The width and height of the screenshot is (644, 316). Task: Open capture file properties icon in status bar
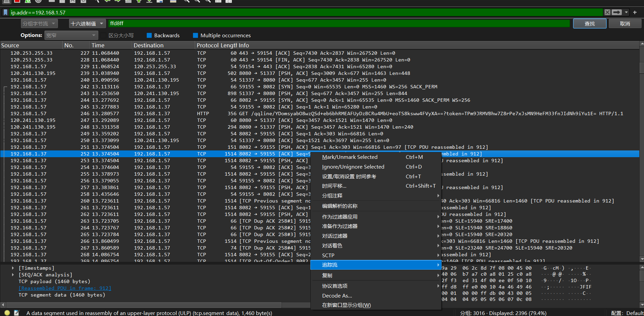coord(16,313)
